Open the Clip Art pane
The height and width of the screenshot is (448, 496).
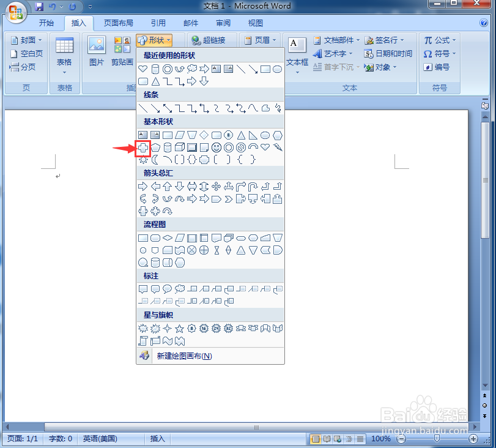click(x=122, y=51)
